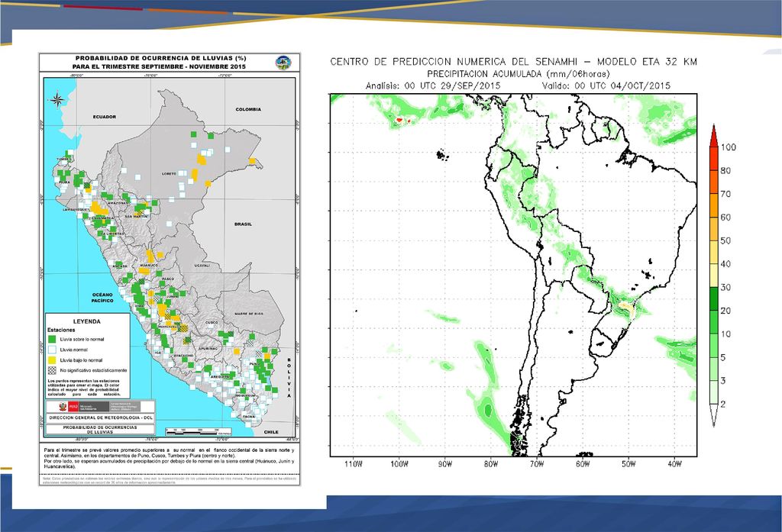Select hatched 'No significativo estadísticamente' legend swatch
The image size is (782, 532).
click(51, 370)
